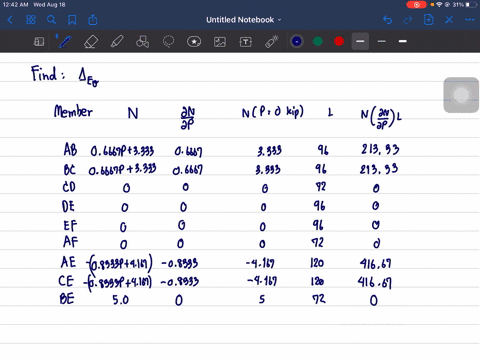480x360 pixels.
Task: Select the Image insert tool
Action: point(220,42)
